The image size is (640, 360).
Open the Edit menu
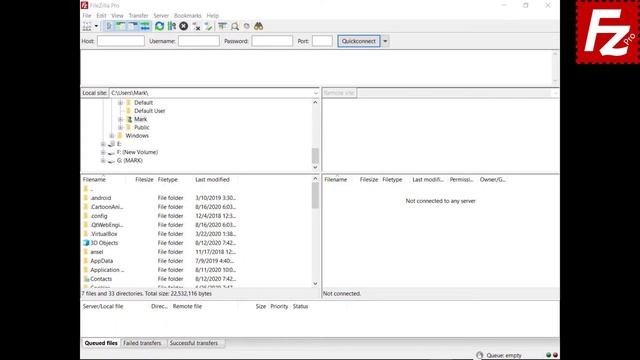[x=101, y=16]
